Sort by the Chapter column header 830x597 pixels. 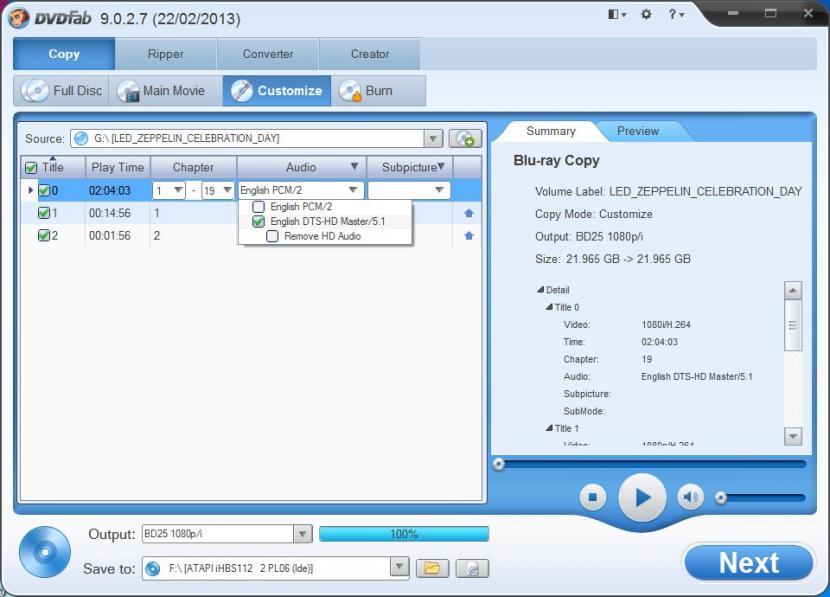pyautogui.click(x=193, y=167)
